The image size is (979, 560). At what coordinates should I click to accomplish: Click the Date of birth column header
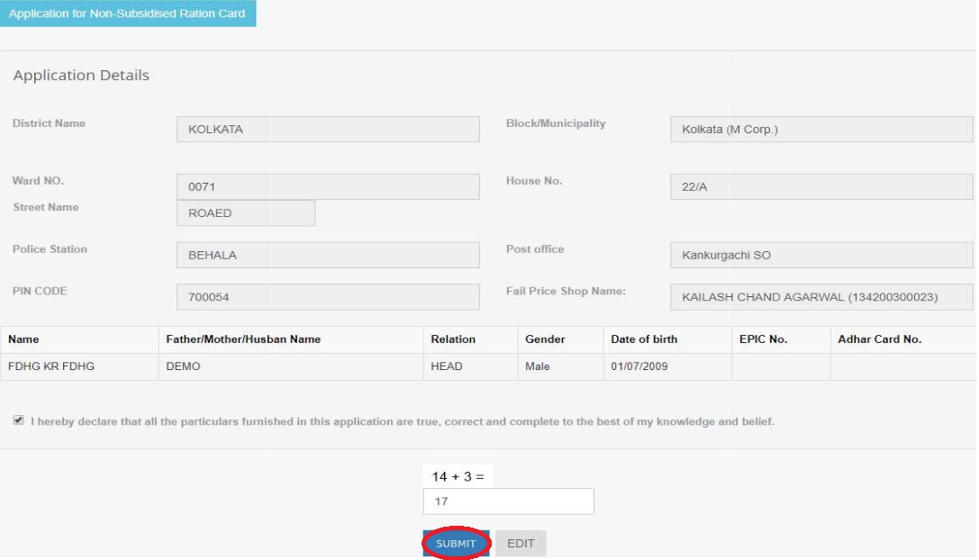pyautogui.click(x=644, y=339)
